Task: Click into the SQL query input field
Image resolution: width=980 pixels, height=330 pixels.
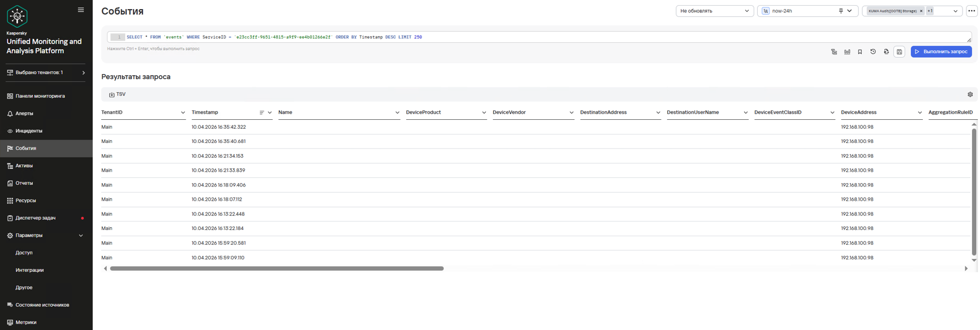Action: [509, 37]
